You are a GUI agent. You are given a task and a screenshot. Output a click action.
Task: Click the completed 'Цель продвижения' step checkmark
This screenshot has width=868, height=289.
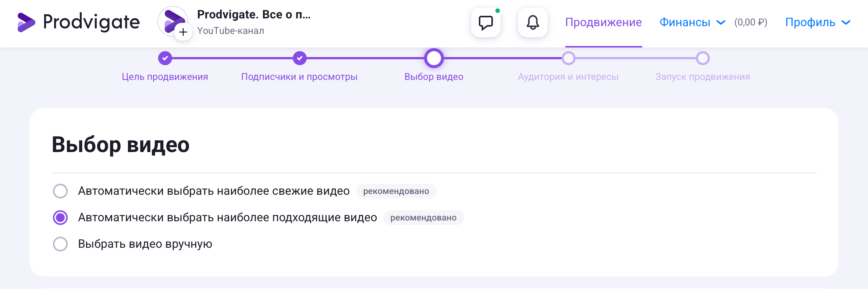point(165,58)
